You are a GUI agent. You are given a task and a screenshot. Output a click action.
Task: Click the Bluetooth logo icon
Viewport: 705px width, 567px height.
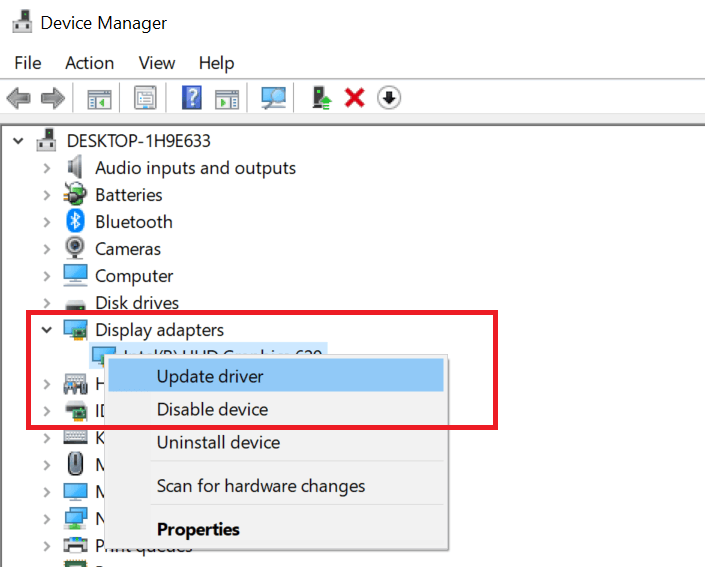coord(75,221)
